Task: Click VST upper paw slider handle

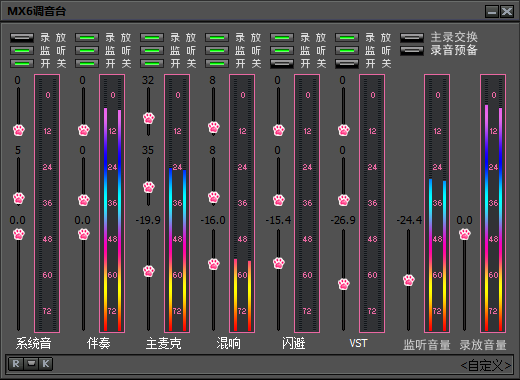Action: 344,130
